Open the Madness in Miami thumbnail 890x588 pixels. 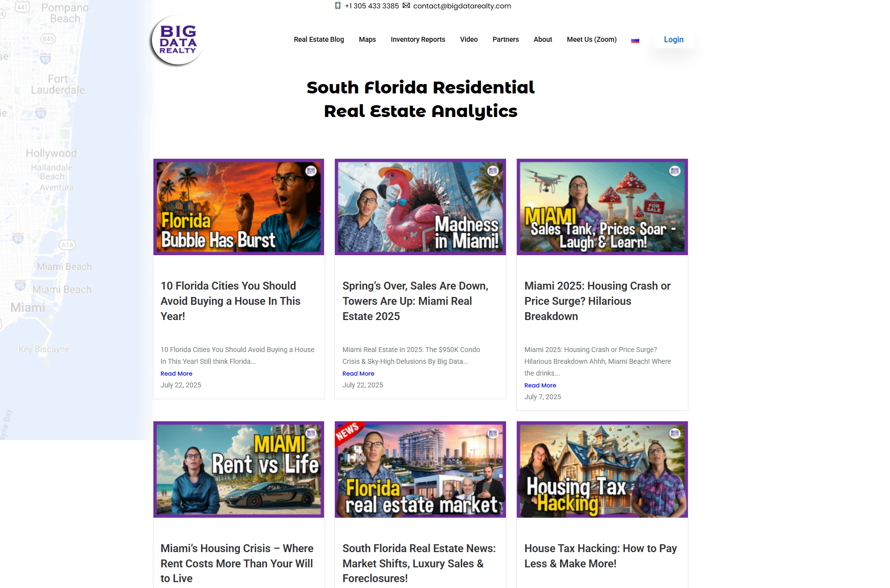(420, 207)
